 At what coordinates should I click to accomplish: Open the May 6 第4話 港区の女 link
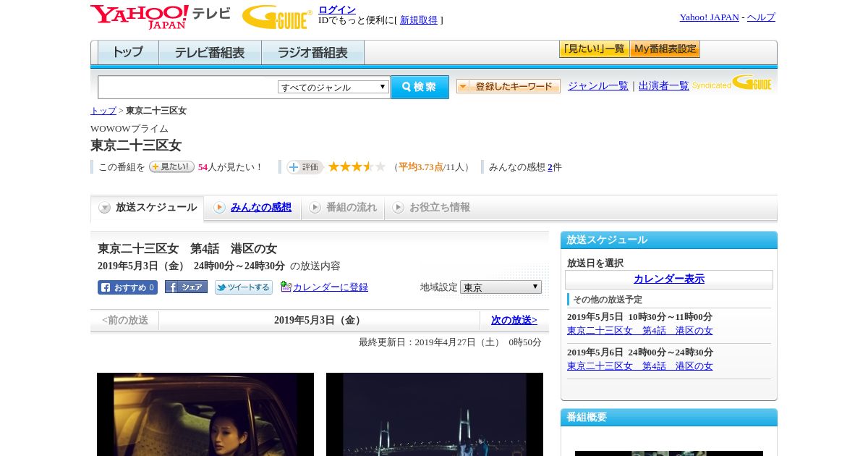(x=640, y=366)
